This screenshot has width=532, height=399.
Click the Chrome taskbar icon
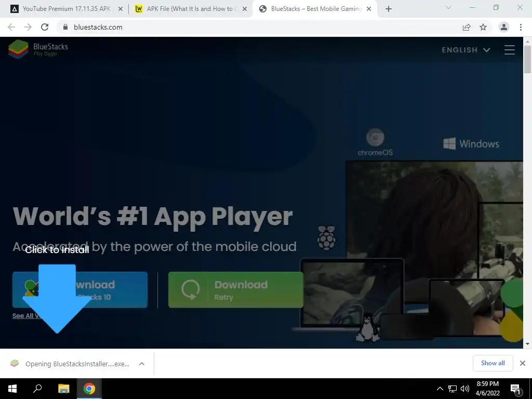click(89, 389)
